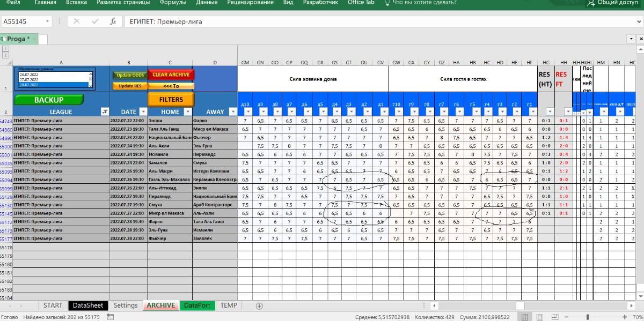
Task: Click the cancel X icon in formula bar
Action: pyautogui.click(x=77, y=21)
